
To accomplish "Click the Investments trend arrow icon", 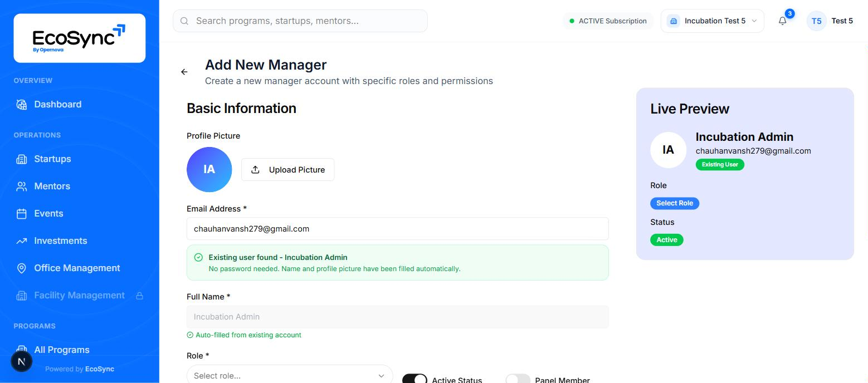I will pyautogui.click(x=22, y=241).
